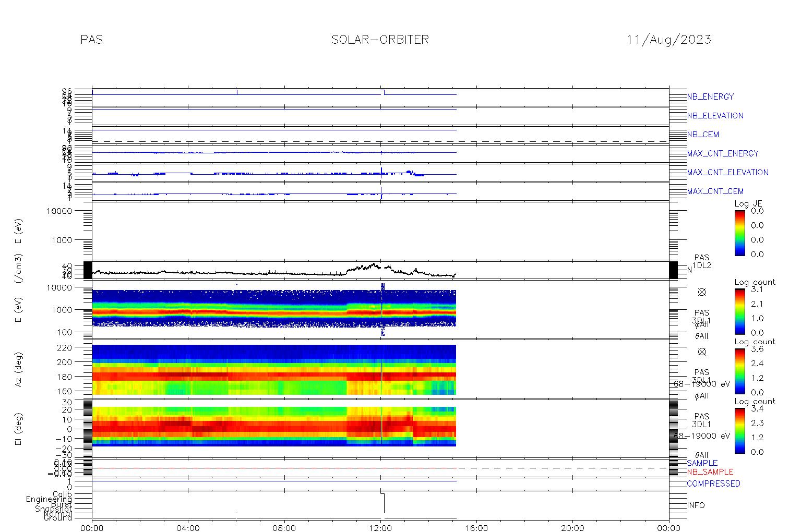Screen dimensions: 789x532
Task: Click the PAS title at top left
Action: click(x=92, y=40)
